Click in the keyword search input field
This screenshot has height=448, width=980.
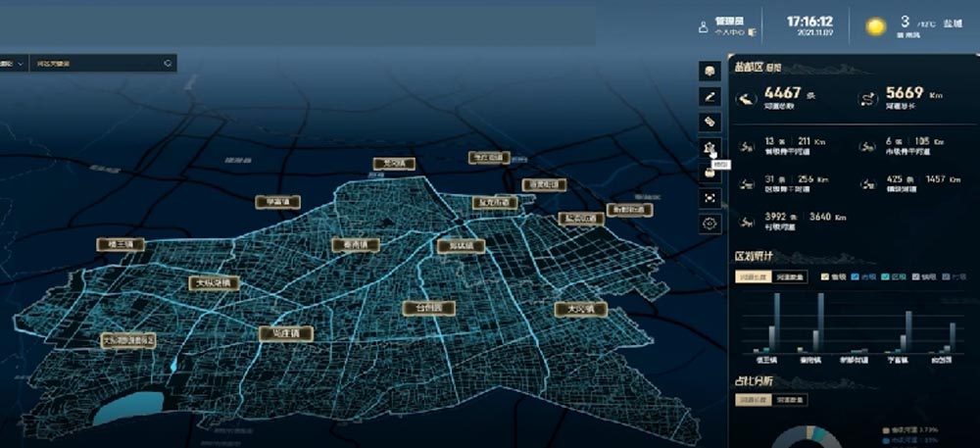(x=96, y=64)
